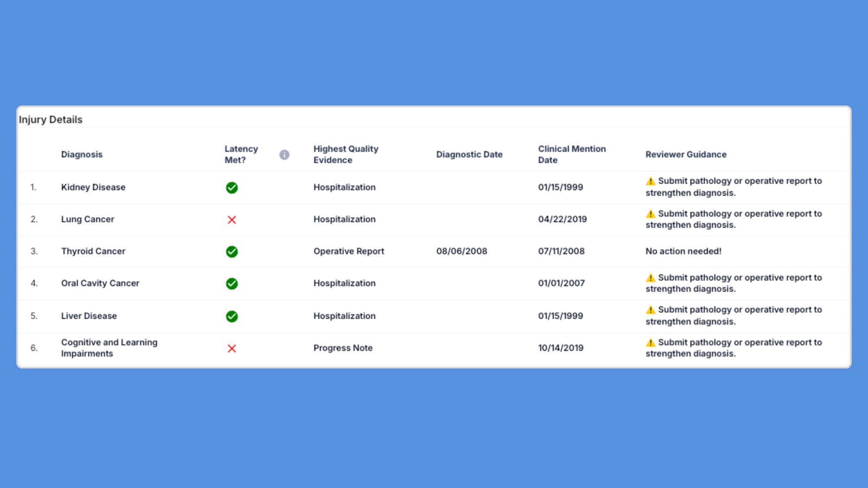Click the diagnostic date 08/06/2008

point(462,251)
